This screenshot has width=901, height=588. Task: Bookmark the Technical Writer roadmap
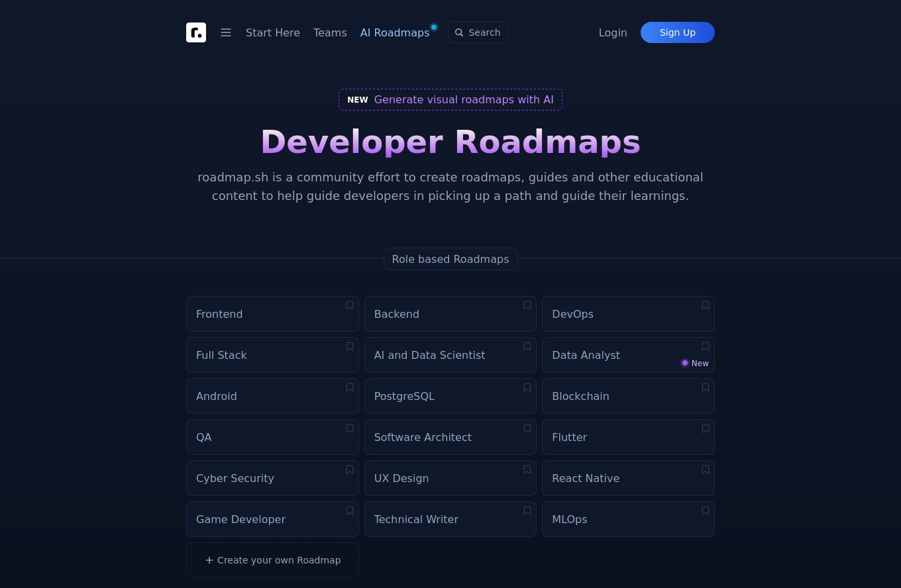[527, 511]
